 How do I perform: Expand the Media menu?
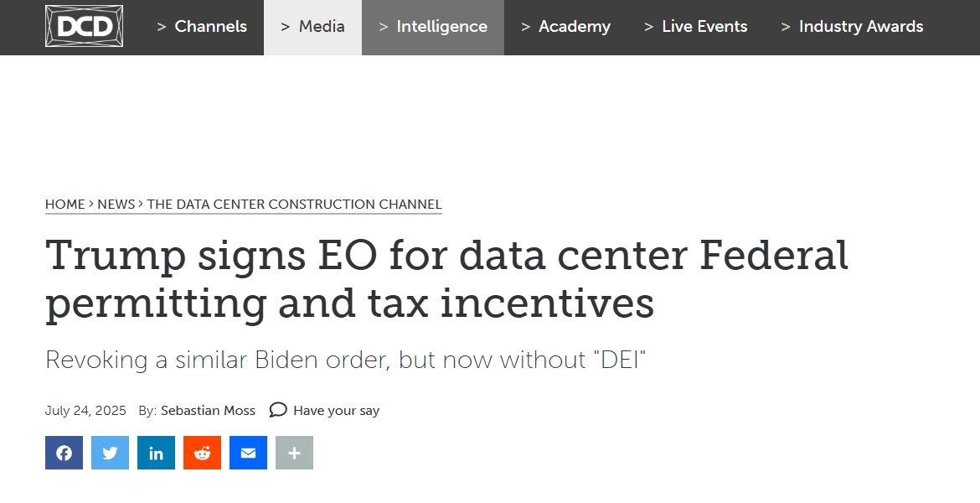point(312,27)
